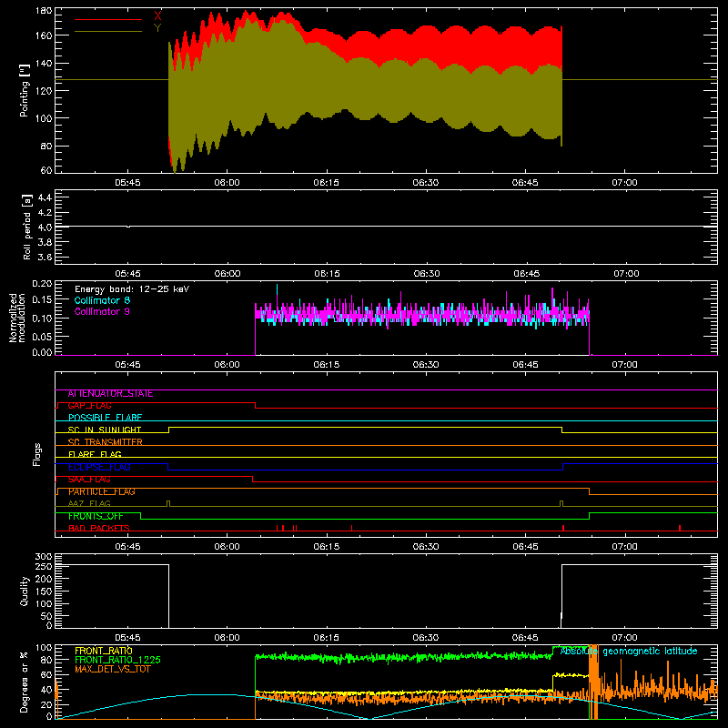Select the SC_TRANSMITTER flag label
This screenshot has height=728, width=728.
click(105, 442)
